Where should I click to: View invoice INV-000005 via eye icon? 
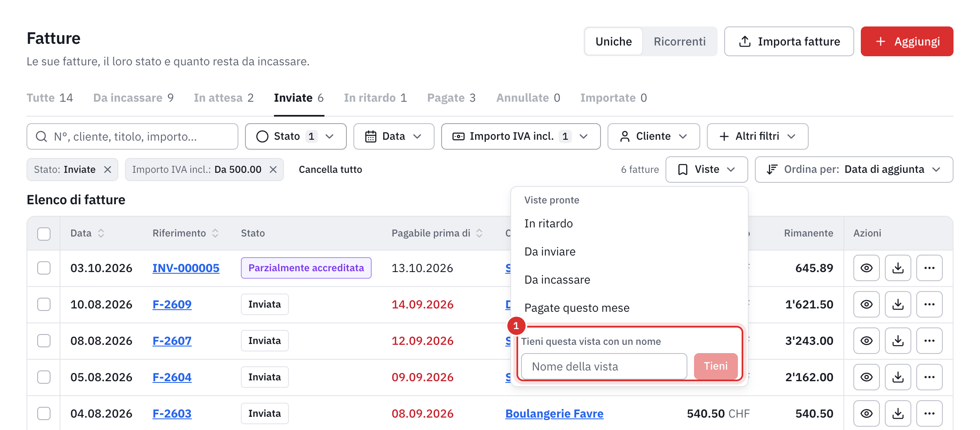(x=866, y=268)
